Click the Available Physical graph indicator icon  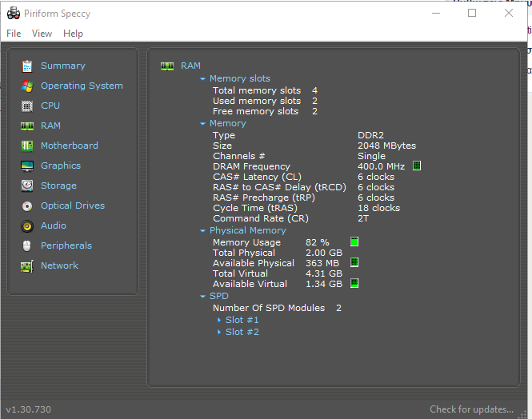pos(354,262)
